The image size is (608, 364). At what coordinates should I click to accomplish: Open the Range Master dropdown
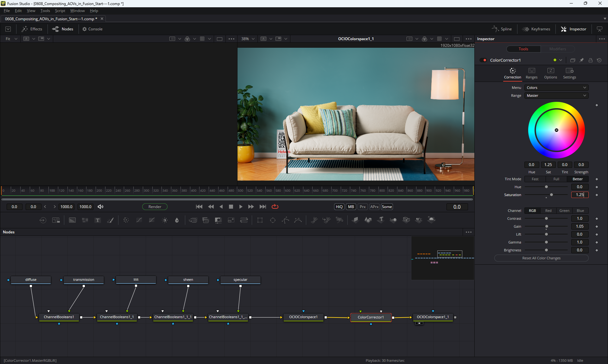click(556, 96)
